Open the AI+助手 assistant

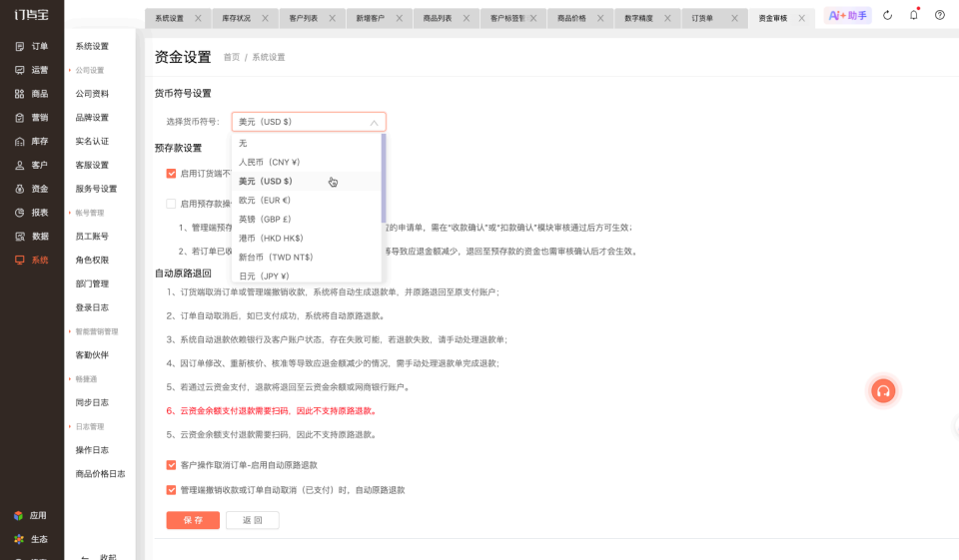click(x=848, y=15)
